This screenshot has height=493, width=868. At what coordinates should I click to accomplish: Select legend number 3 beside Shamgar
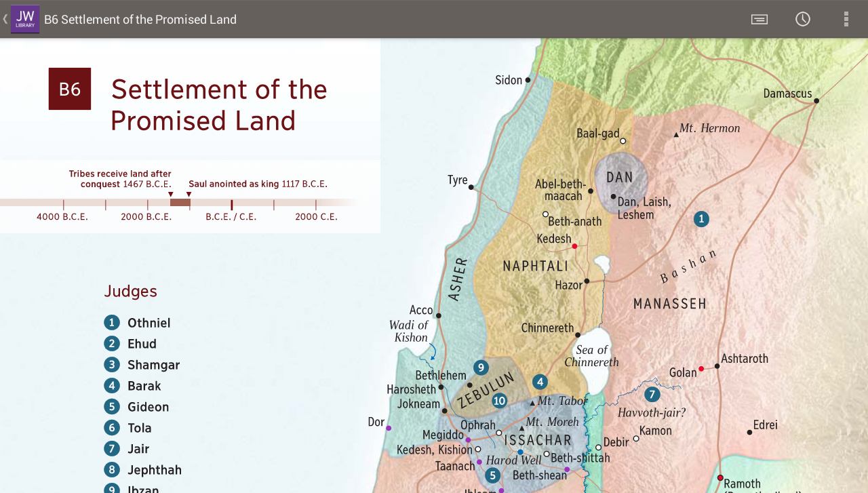click(x=112, y=365)
